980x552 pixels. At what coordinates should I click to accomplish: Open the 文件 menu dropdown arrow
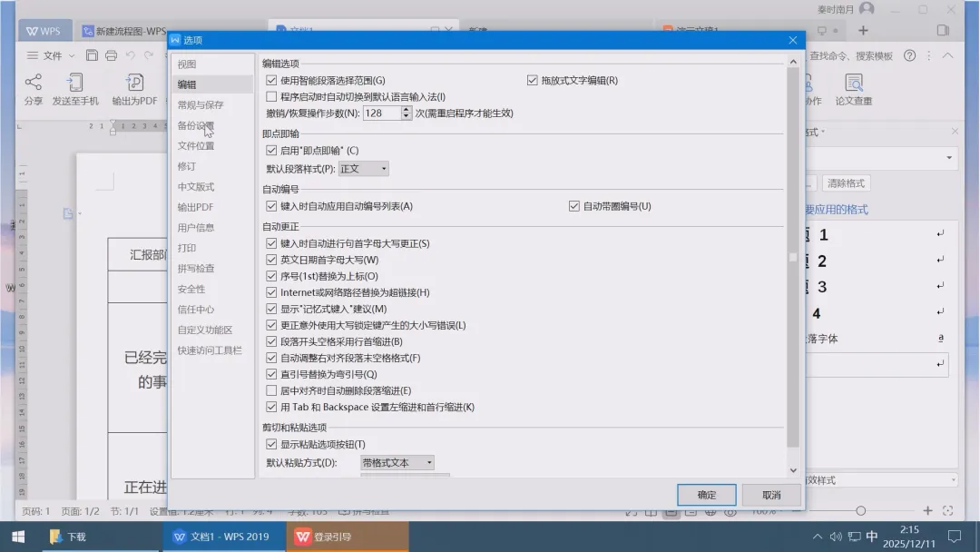point(72,55)
